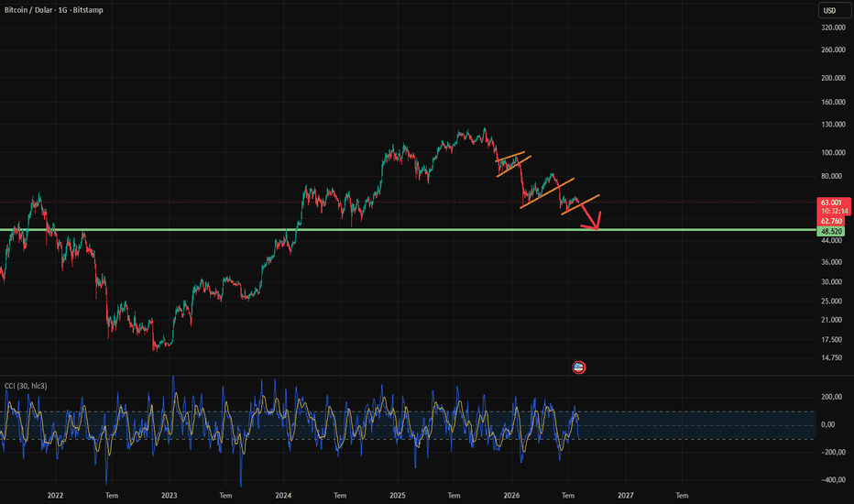Image resolution: width=854 pixels, height=504 pixels.
Task: Select the 62.760 red price tag
Action: [831, 221]
